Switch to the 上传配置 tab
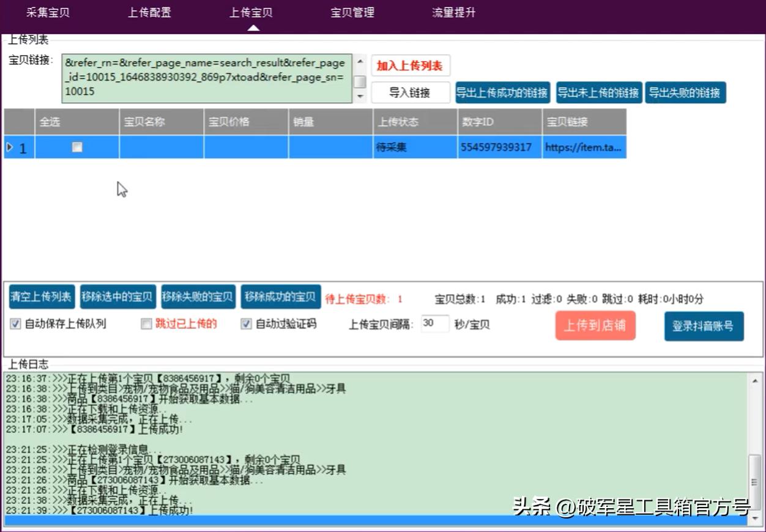Viewport: 766px width, 532px height. coord(149,13)
